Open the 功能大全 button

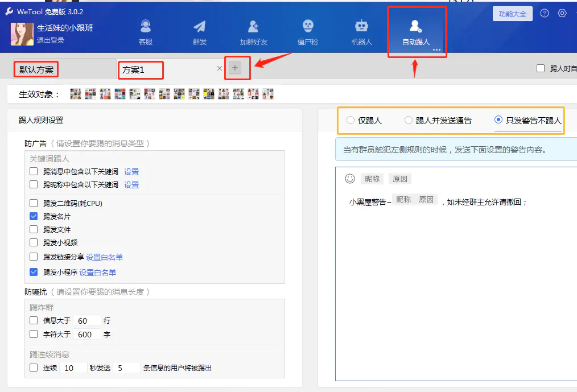(x=512, y=14)
